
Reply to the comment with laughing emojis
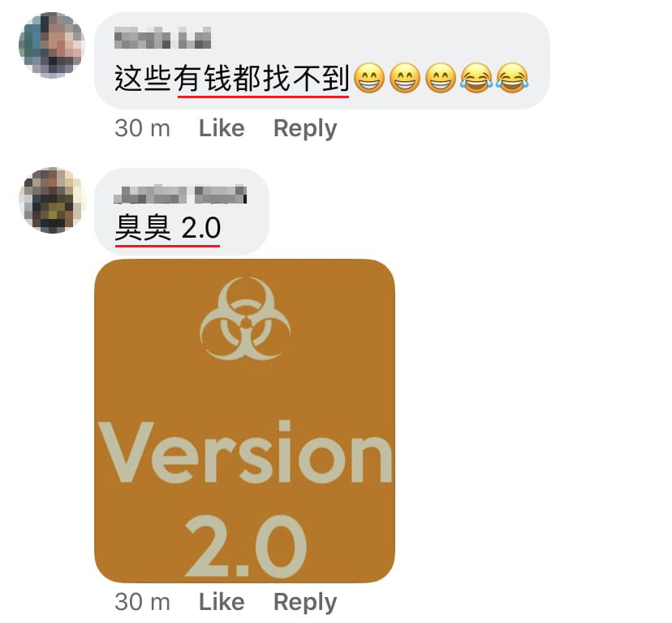click(305, 128)
